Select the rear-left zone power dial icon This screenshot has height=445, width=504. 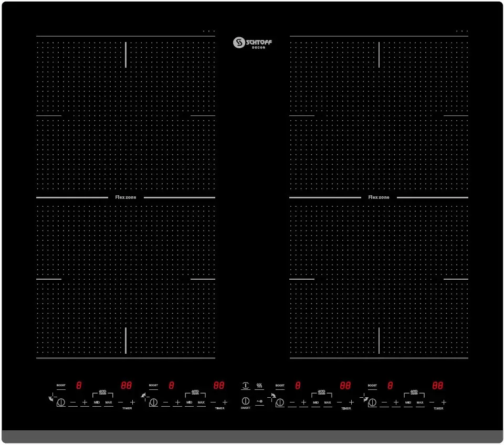tap(154, 402)
